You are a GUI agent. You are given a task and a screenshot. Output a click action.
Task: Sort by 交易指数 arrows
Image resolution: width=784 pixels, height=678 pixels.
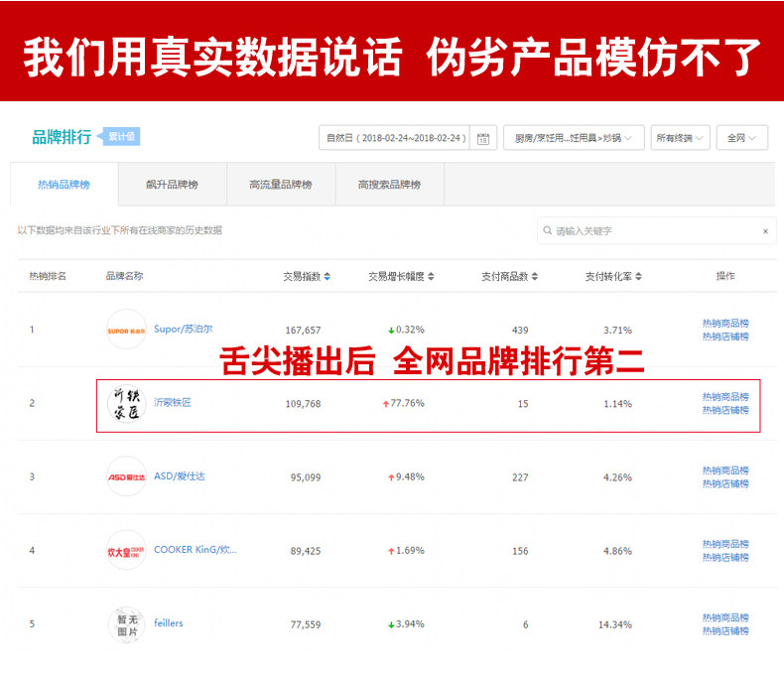(327, 277)
